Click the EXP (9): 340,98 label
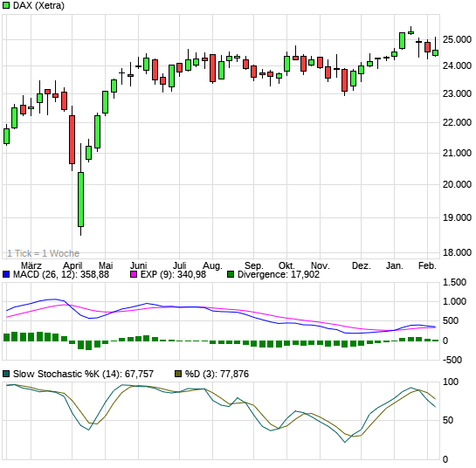The image size is (476, 468). click(x=173, y=274)
